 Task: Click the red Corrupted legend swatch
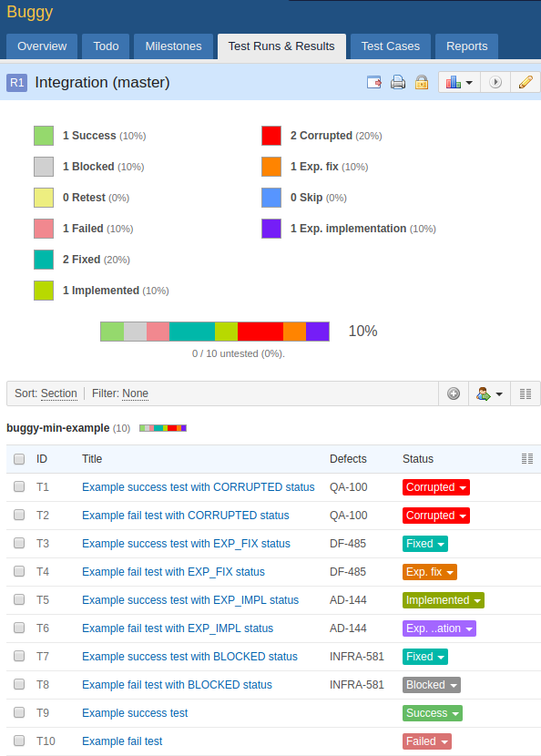271,136
